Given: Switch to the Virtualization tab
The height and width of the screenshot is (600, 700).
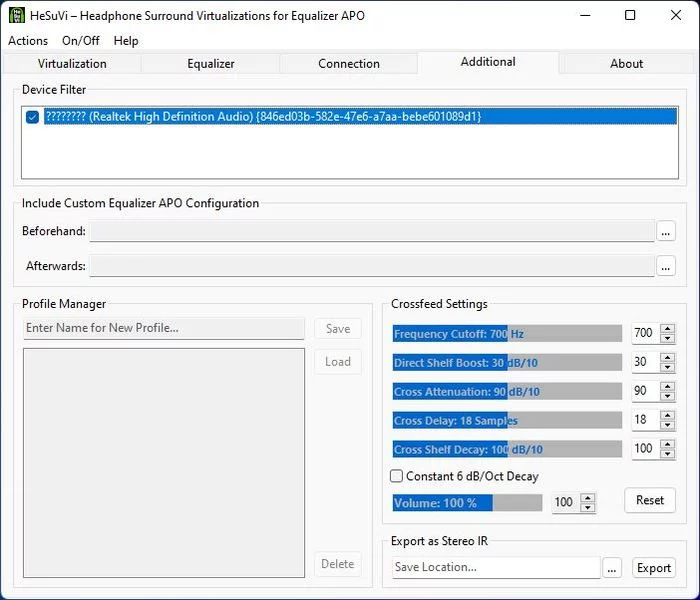Looking at the screenshot, I should 72,63.
